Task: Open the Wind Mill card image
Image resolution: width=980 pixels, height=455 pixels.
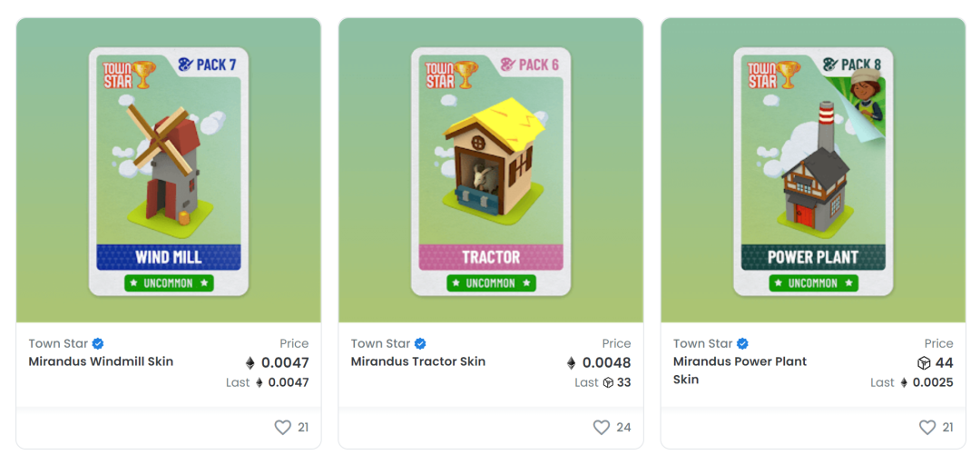Action: (x=169, y=172)
